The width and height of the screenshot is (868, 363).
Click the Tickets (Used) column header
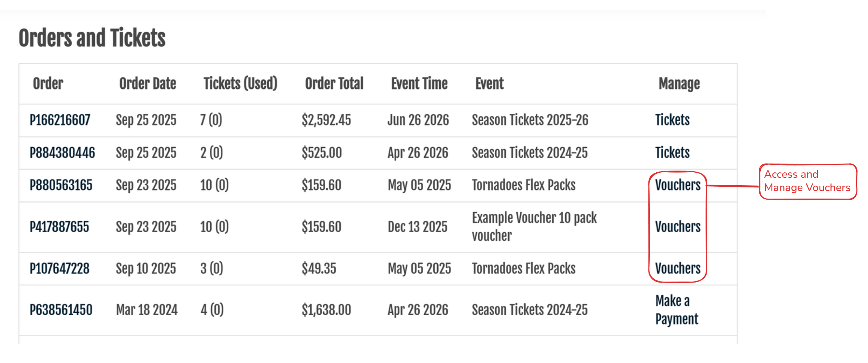coord(240,84)
